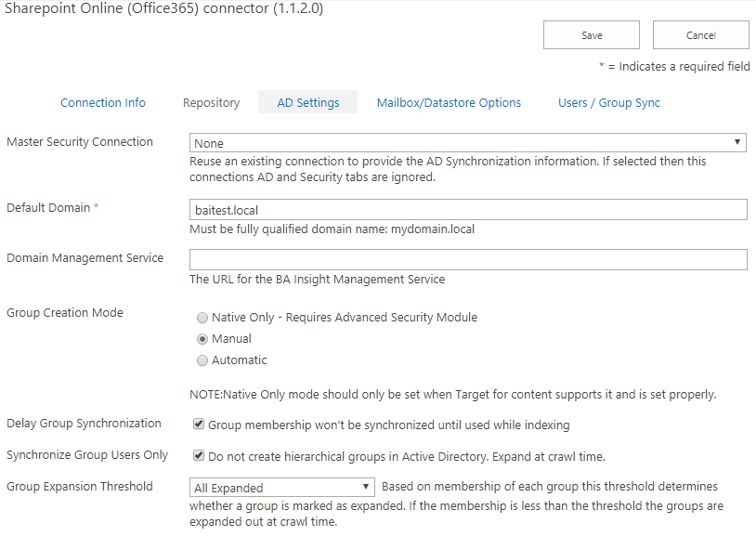Switch to the Repository tab

click(x=211, y=103)
